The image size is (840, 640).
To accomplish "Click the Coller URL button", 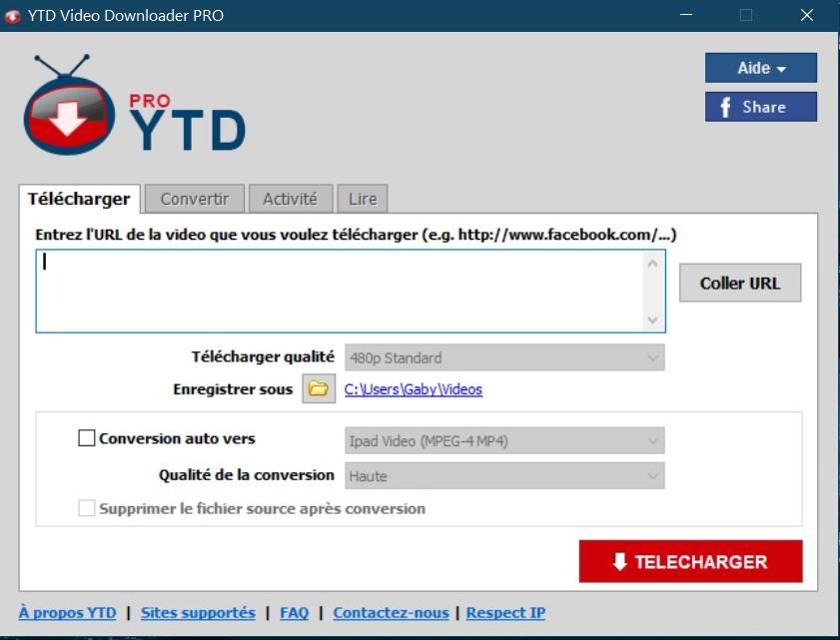I will click(739, 283).
